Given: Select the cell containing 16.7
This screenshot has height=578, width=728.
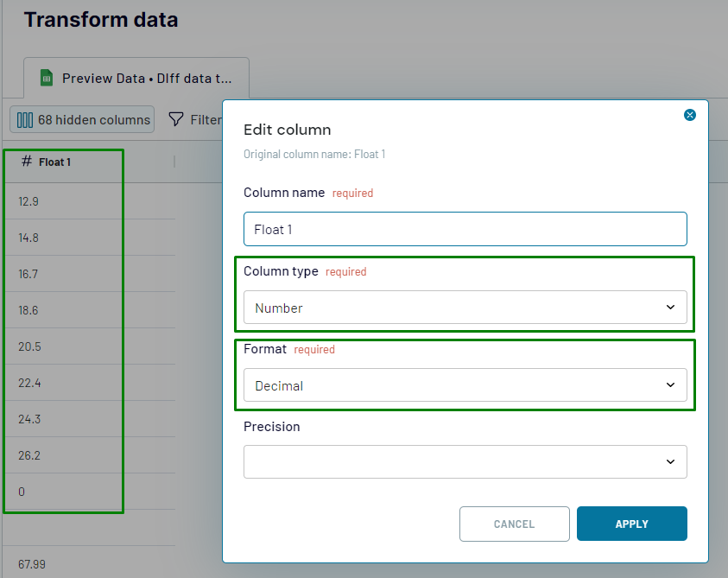Looking at the screenshot, I should [29, 274].
